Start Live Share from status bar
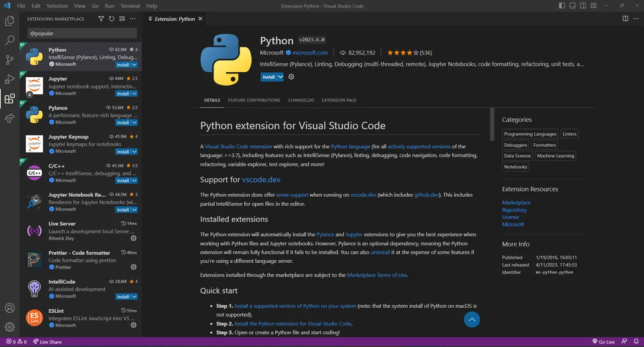 coord(47,342)
